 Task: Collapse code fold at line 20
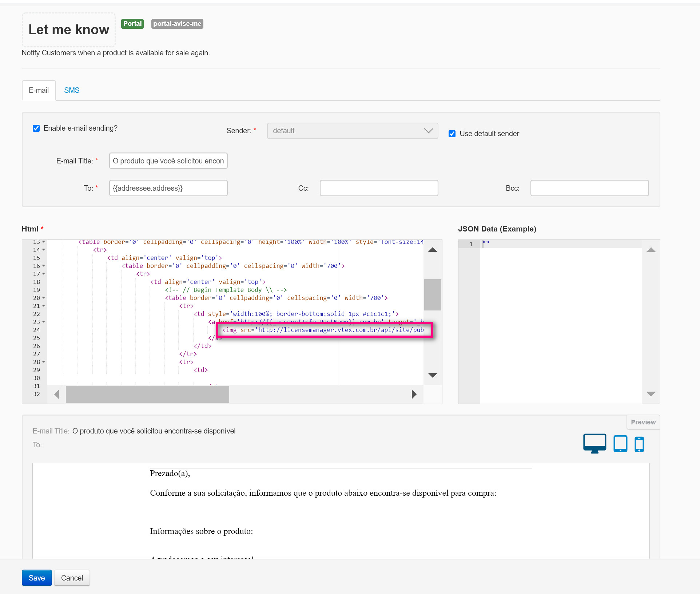coord(44,298)
